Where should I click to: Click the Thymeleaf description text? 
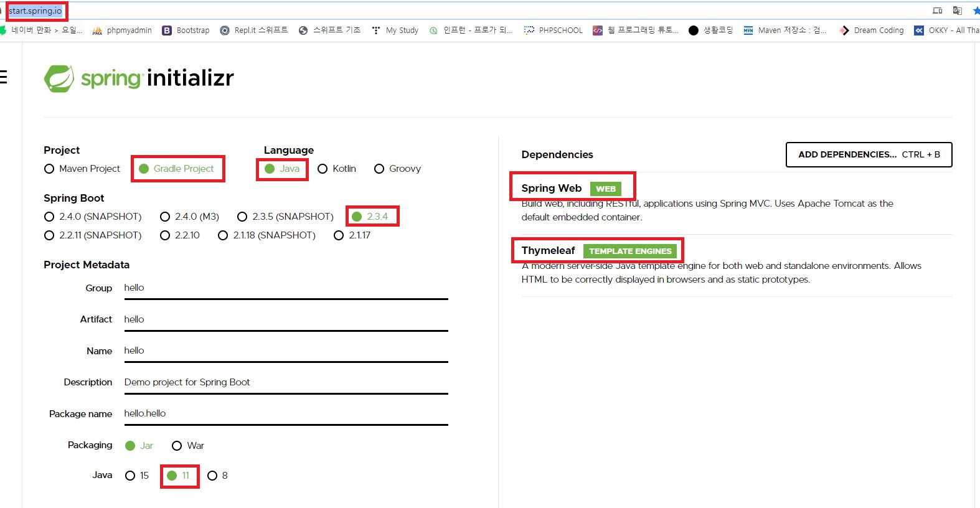(722, 273)
